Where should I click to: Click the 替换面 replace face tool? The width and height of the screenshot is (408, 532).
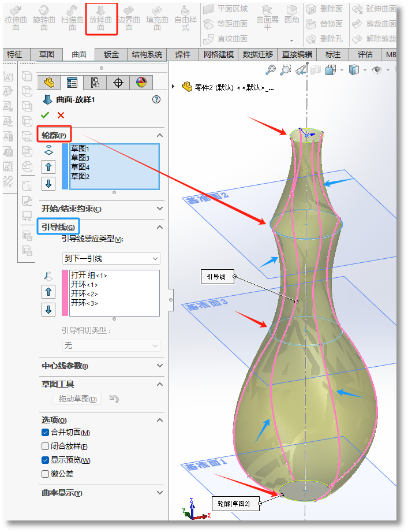[x=324, y=24]
